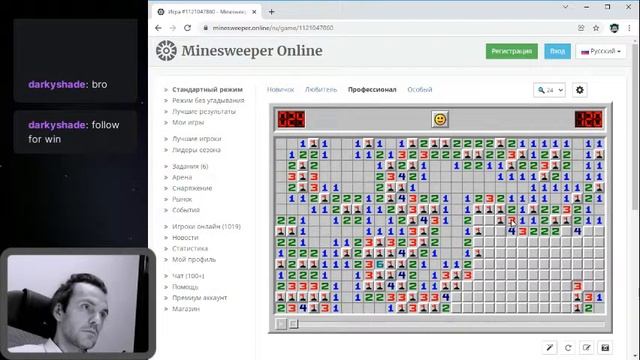This screenshot has width=640, height=360.
Task: Click the smiley face to restart game
Action: (440, 120)
